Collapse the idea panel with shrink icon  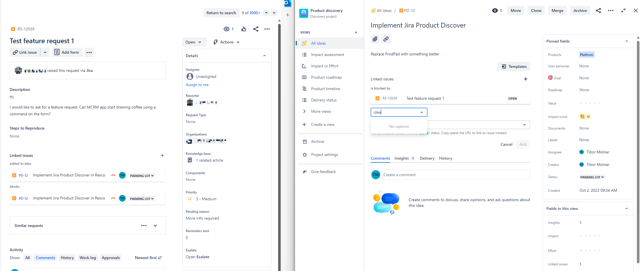click(623, 11)
